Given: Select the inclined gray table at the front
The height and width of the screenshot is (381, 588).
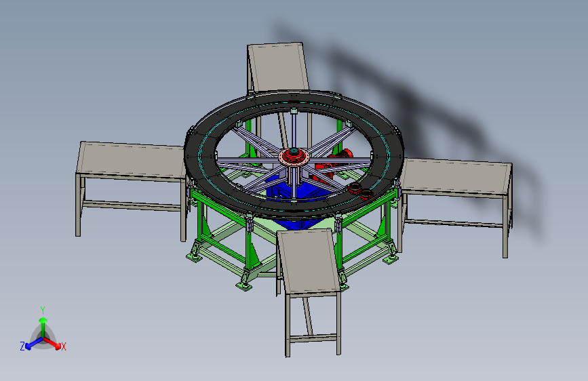Looking at the screenshot, I should pyautogui.click(x=309, y=262).
